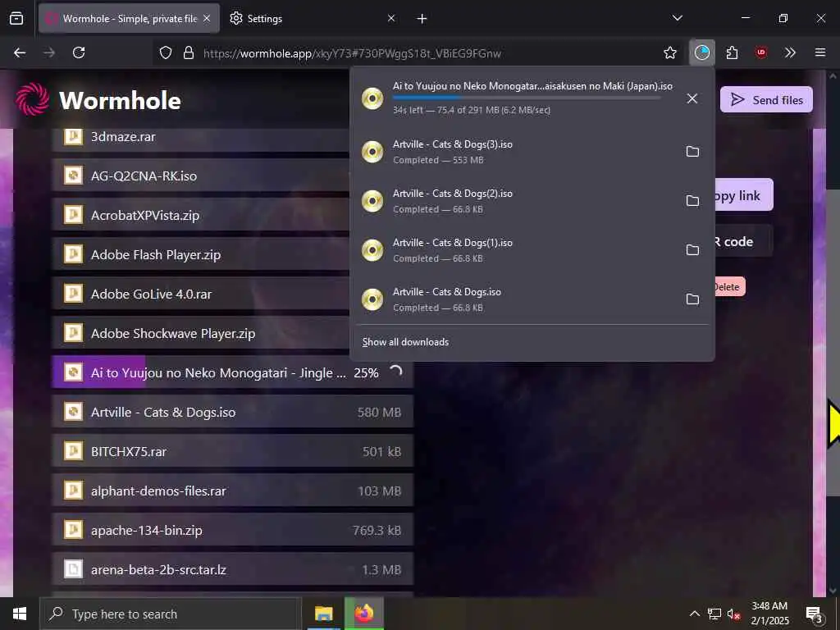The image size is (840, 630).
Task: Open completed Artville - Cats & Dogs(3).iso download
Action: (x=514, y=152)
